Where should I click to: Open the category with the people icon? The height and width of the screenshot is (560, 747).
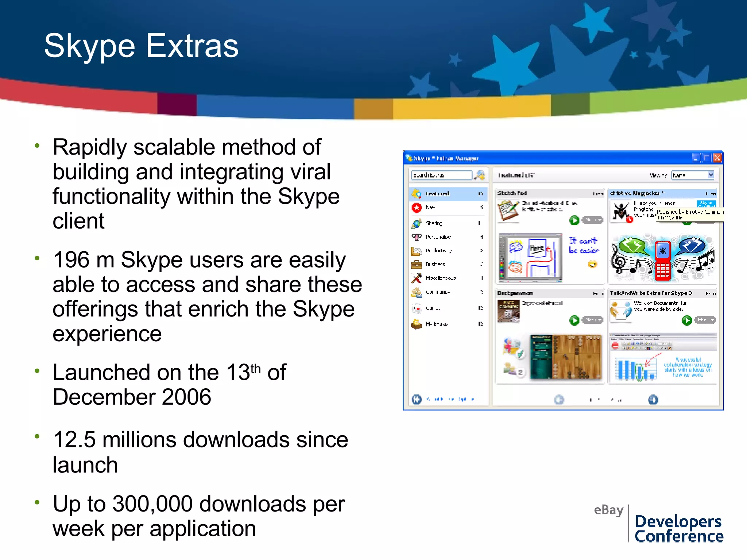click(x=449, y=292)
